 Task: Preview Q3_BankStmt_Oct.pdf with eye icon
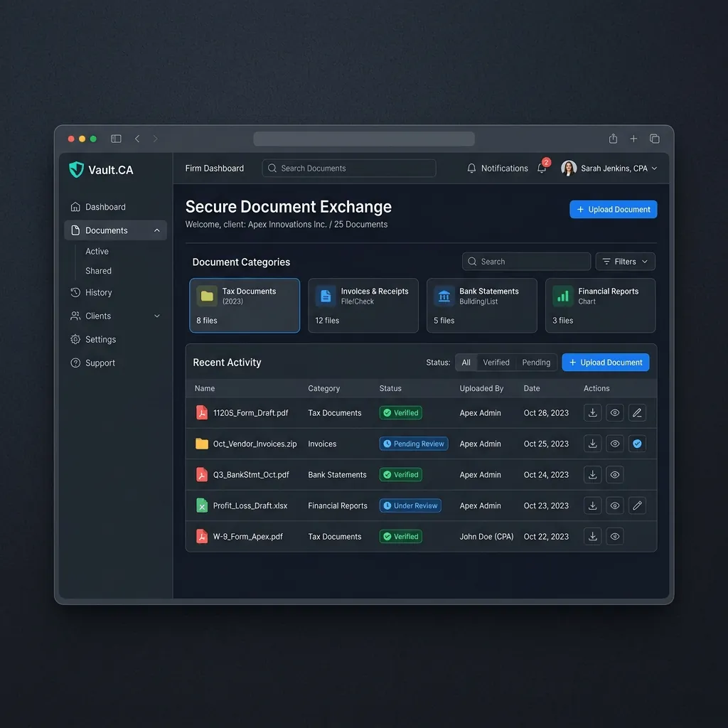point(615,474)
